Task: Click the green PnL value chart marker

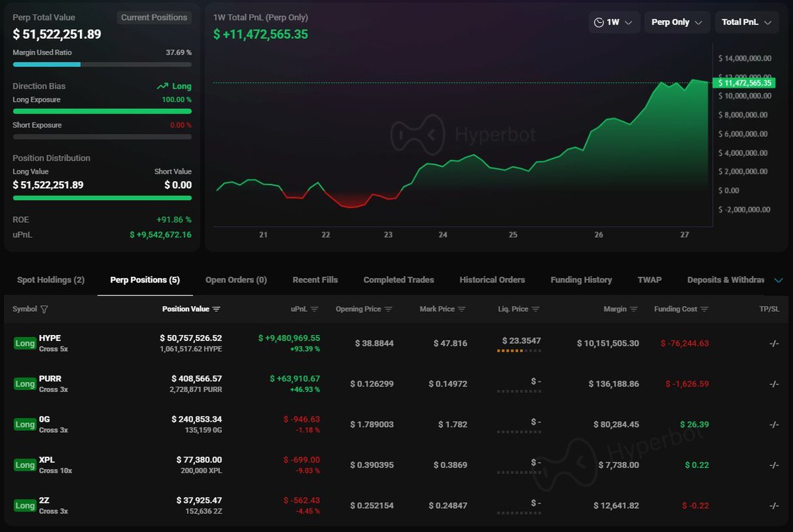Action: (x=743, y=83)
